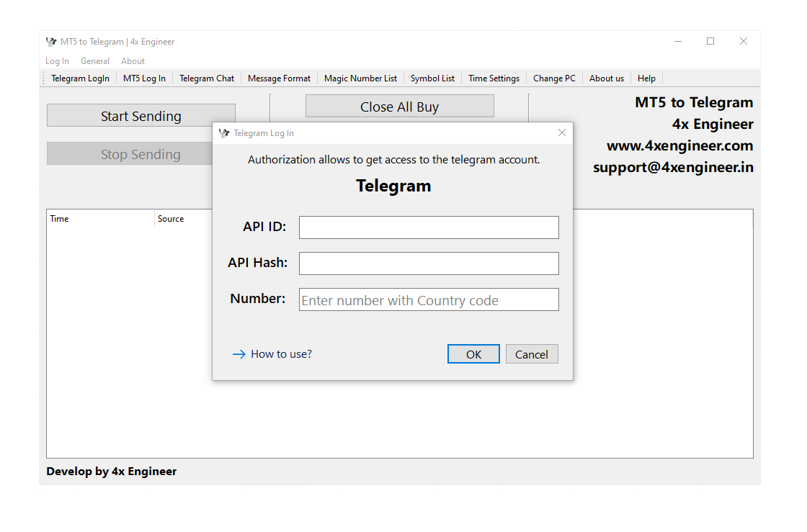Click the Close All Buy button
Viewport: 807px width, 532px height.
tap(399, 107)
